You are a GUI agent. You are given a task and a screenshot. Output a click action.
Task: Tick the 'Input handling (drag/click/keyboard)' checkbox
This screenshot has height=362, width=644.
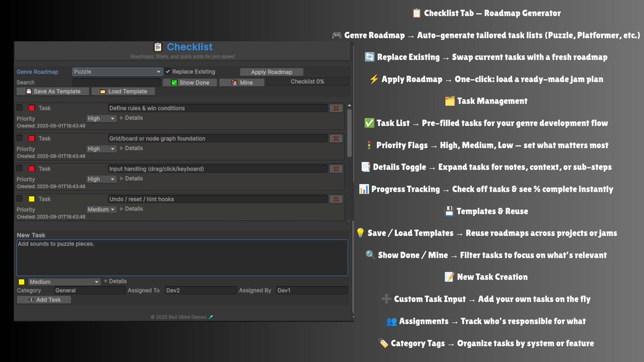(20, 168)
